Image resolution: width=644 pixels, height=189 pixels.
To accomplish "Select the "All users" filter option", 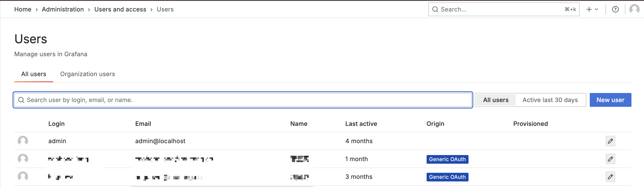I will pyautogui.click(x=496, y=100).
